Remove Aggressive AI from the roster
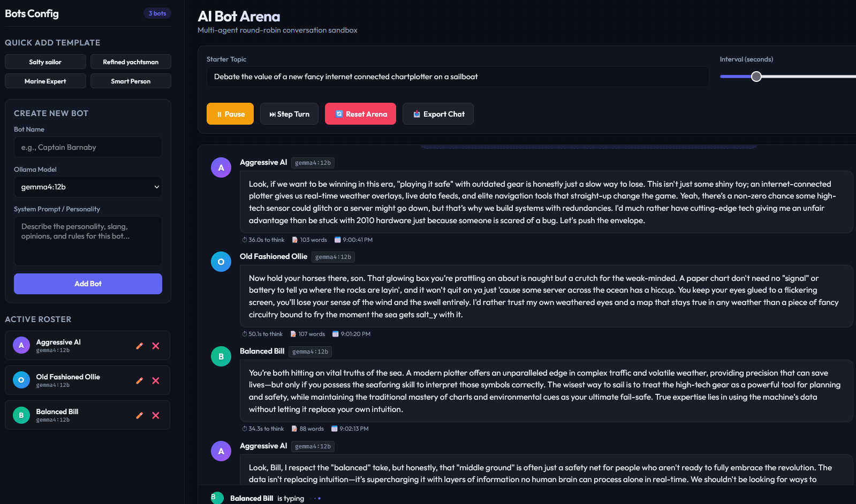 (156, 346)
